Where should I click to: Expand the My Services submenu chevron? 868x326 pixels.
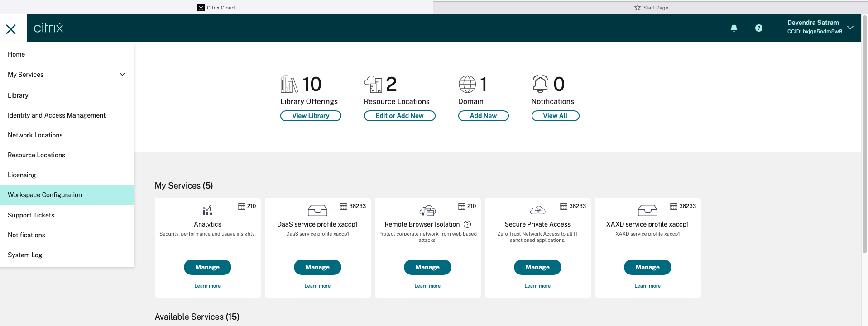pyautogui.click(x=122, y=74)
